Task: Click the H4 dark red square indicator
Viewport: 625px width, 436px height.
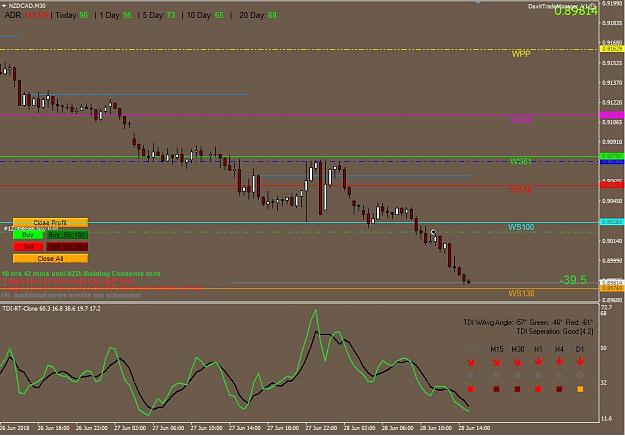Action: [x=559, y=389]
